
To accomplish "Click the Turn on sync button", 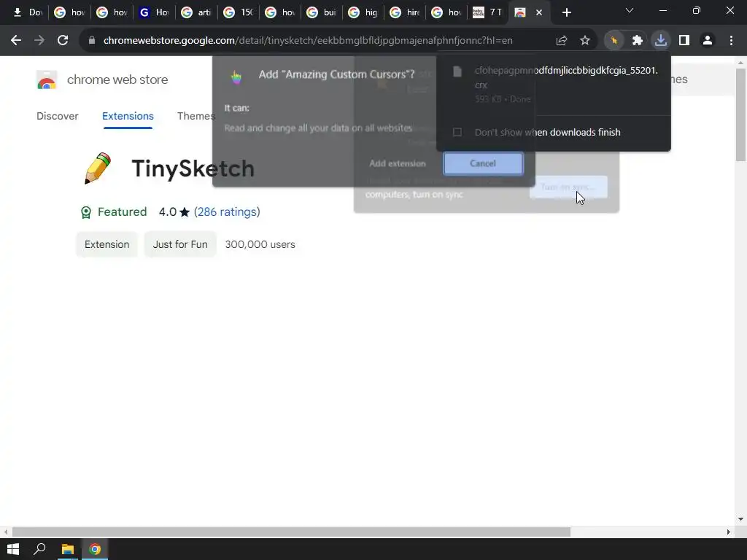I will 568,187.
